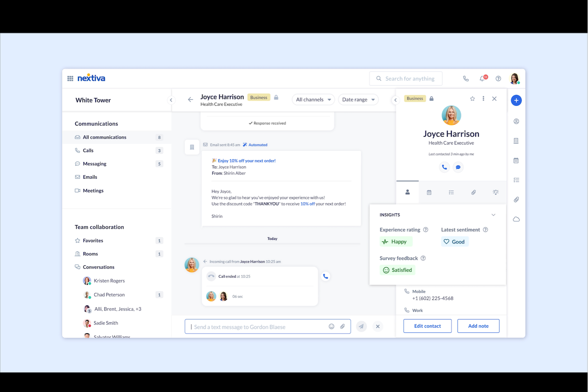
Task: Select the Happy experience rating chip
Action: pyautogui.click(x=396, y=241)
